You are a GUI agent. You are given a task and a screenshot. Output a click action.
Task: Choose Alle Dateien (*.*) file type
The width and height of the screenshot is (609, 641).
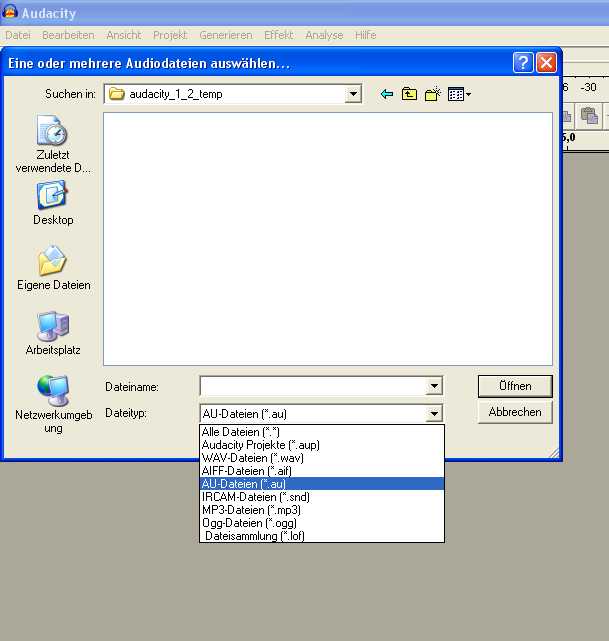pos(322,432)
